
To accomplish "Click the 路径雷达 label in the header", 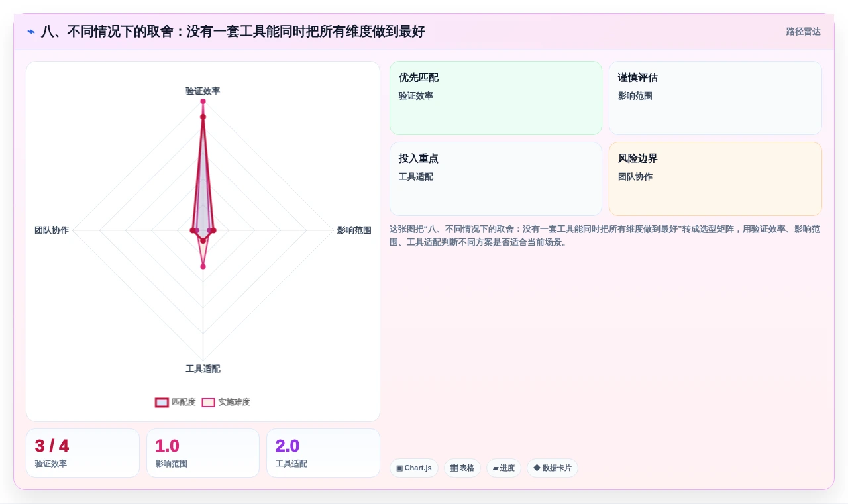I will (803, 32).
